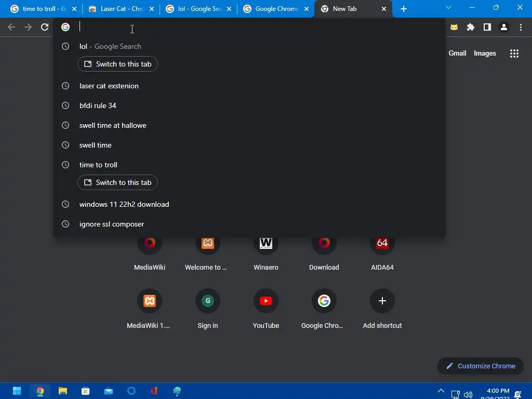532x399 pixels.
Task: Select the 'swell time' suggestion
Action: coord(249,145)
